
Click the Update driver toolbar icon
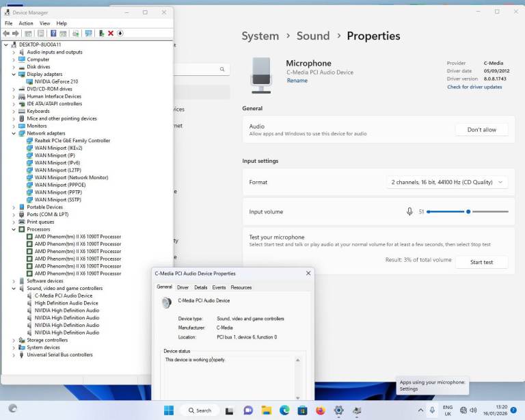tap(101, 33)
